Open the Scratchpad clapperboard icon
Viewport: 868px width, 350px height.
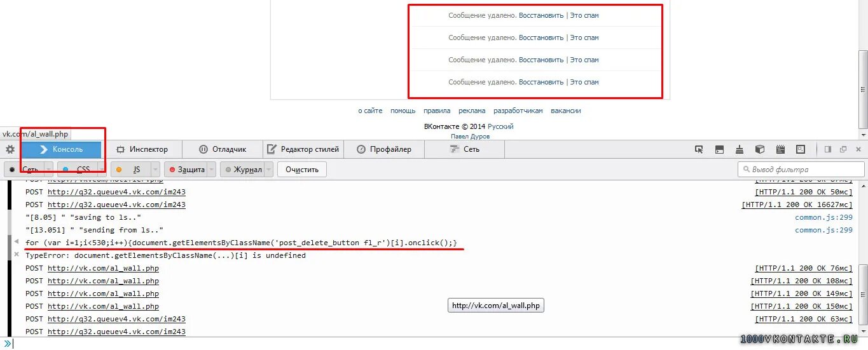[780, 150]
